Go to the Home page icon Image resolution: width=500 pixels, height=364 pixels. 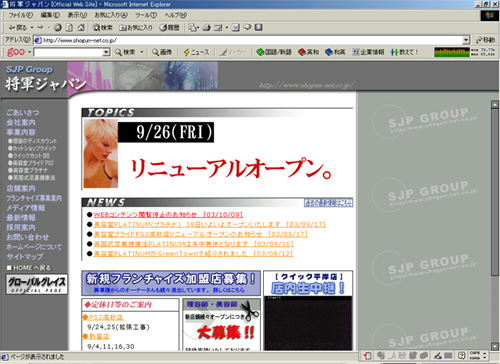point(81,27)
